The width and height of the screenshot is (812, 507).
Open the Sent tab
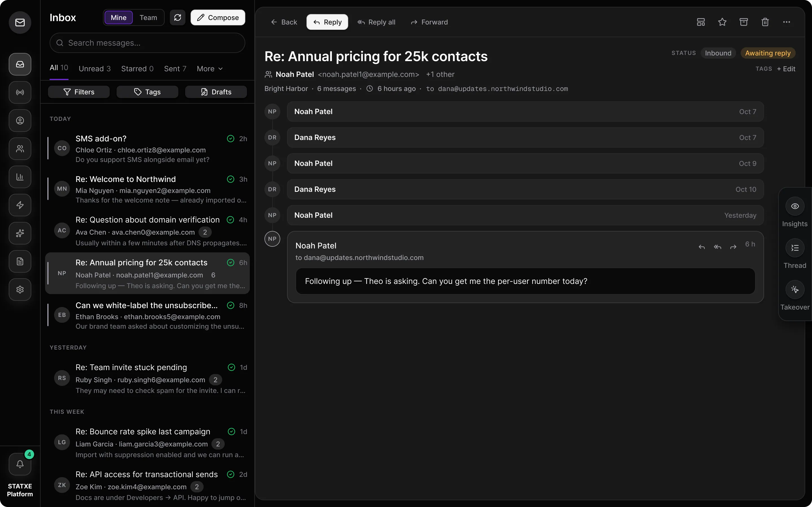tap(175, 69)
